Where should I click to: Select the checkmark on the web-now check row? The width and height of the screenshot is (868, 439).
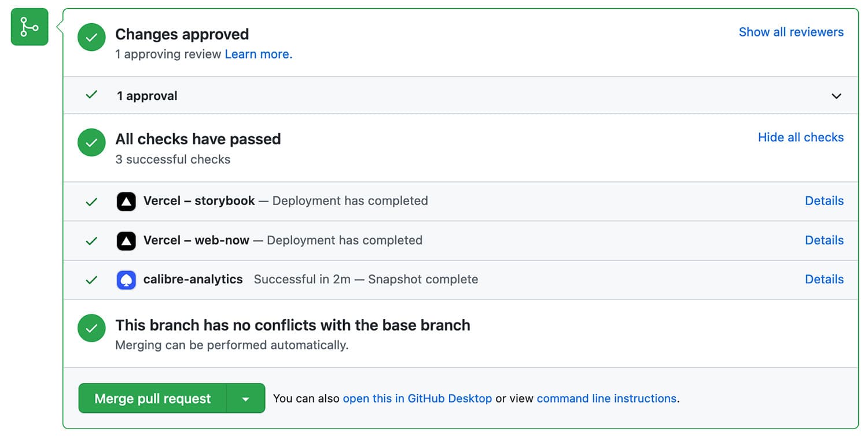(91, 240)
